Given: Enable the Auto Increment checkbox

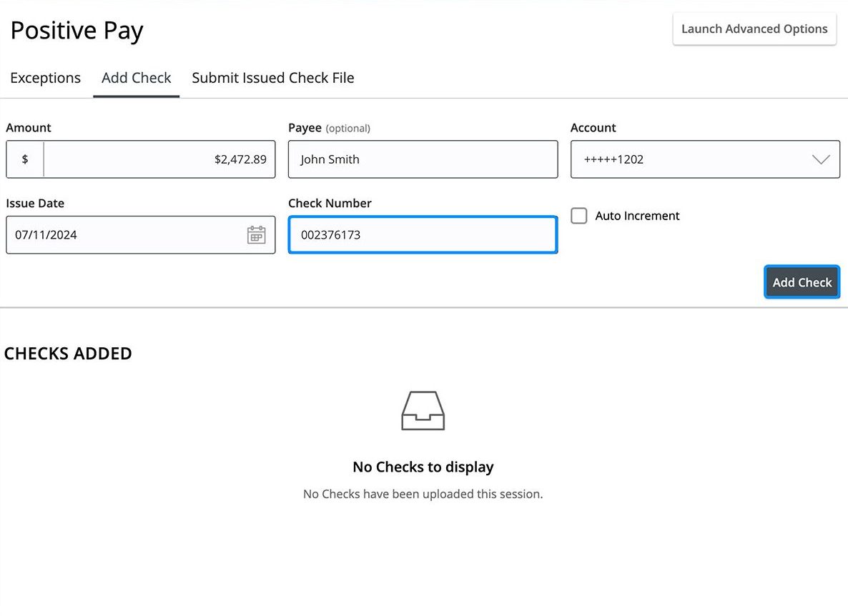Looking at the screenshot, I should click(x=578, y=216).
